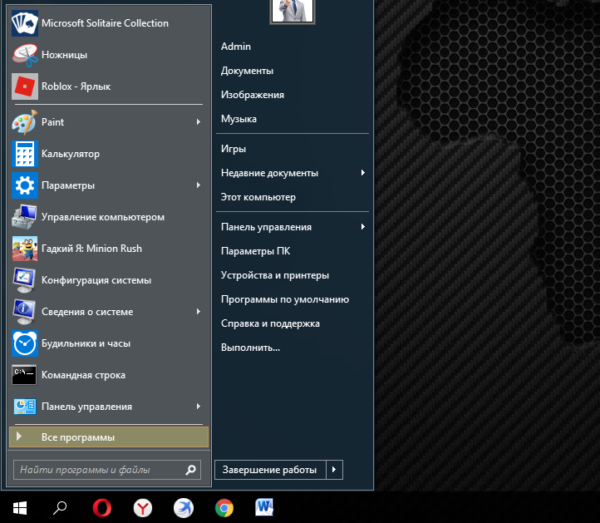
Task: Expand the Все программы list
Action: [109, 437]
